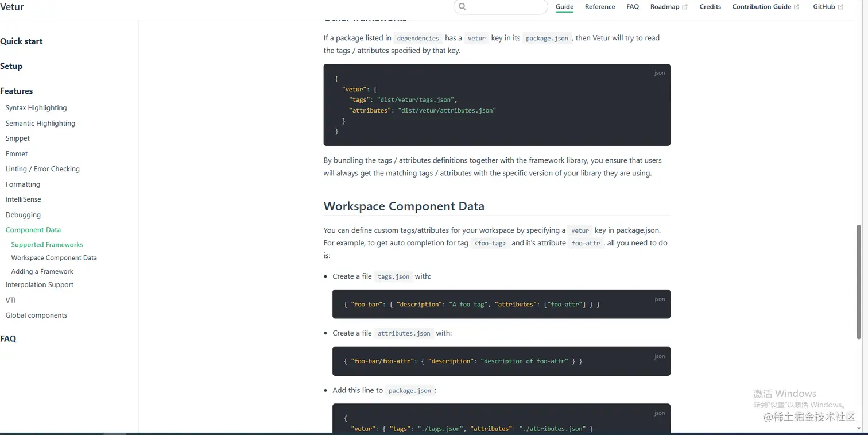The width and height of the screenshot is (868, 435).
Task: Open the Guide nav tab
Action: tap(564, 7)
